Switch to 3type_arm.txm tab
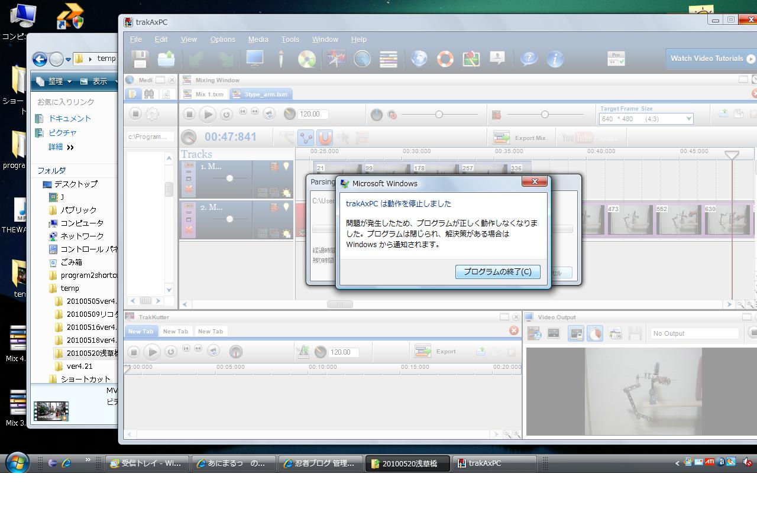Screen dimensions: 757x532 (261, 94)
